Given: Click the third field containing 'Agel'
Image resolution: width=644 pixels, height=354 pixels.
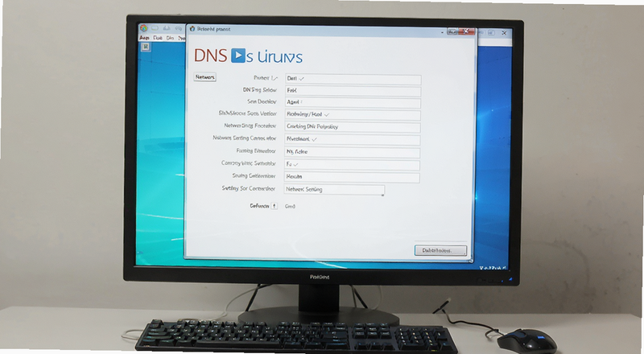Looking at the screenshot, I should tap(353, 102).
